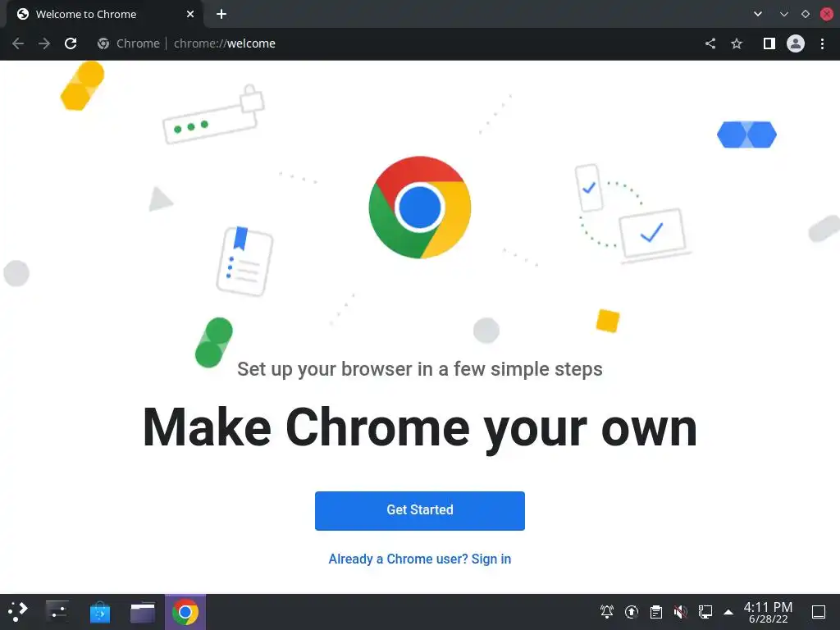Viewport: 840px width, 630px height.
Task: Go forward using the forward arrow
Action: [x=44, y=43]
